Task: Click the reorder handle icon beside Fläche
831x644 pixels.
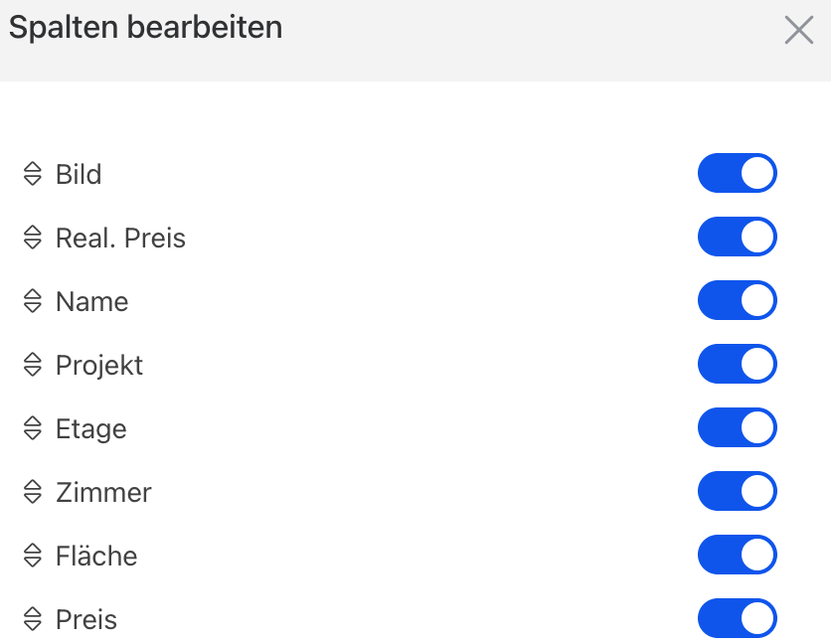Action: point(32,556)
